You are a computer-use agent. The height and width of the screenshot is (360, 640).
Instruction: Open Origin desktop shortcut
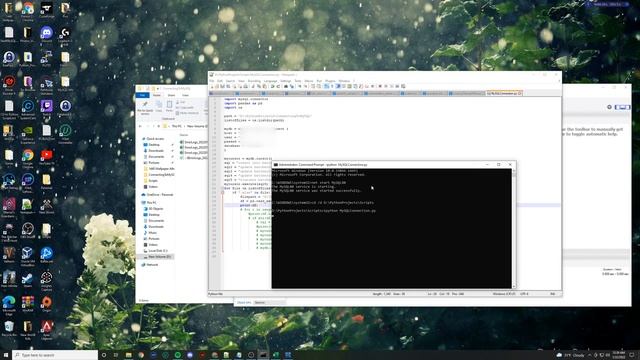pyautogui.click(x=47, y=304)
